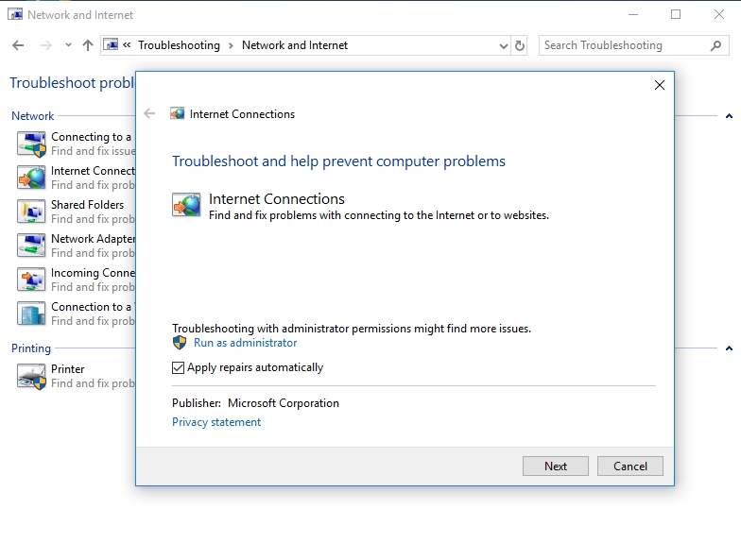Click the Connection to a Workplace icon

(31, 314)
